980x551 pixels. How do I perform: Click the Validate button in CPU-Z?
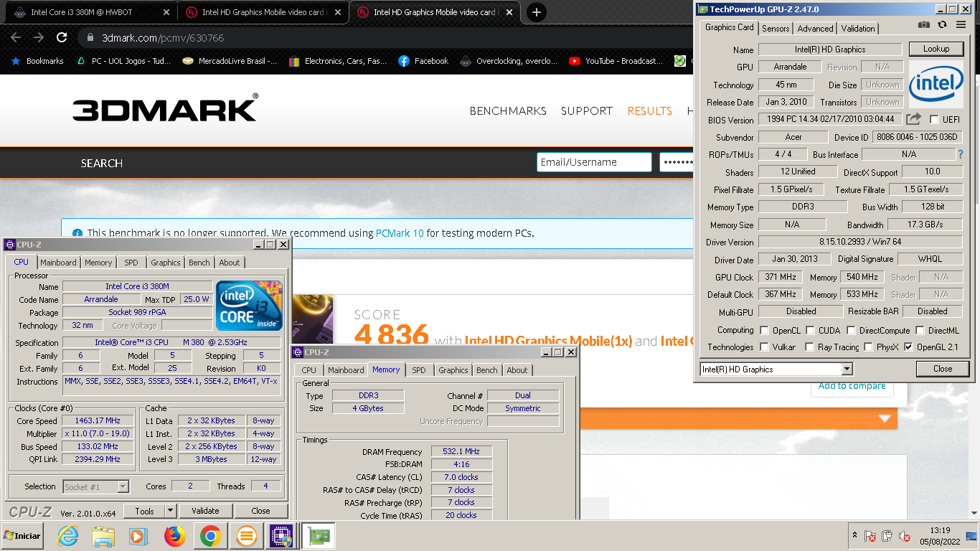click(205, 511)
